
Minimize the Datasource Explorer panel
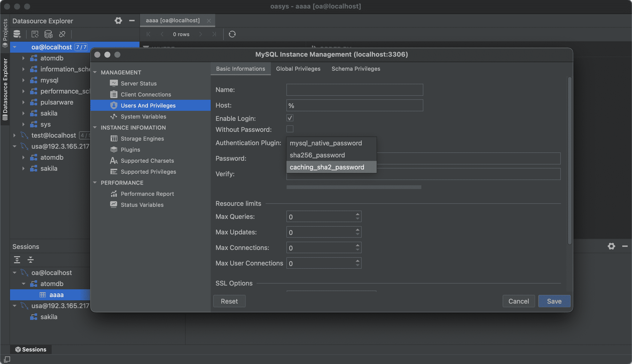132,21
